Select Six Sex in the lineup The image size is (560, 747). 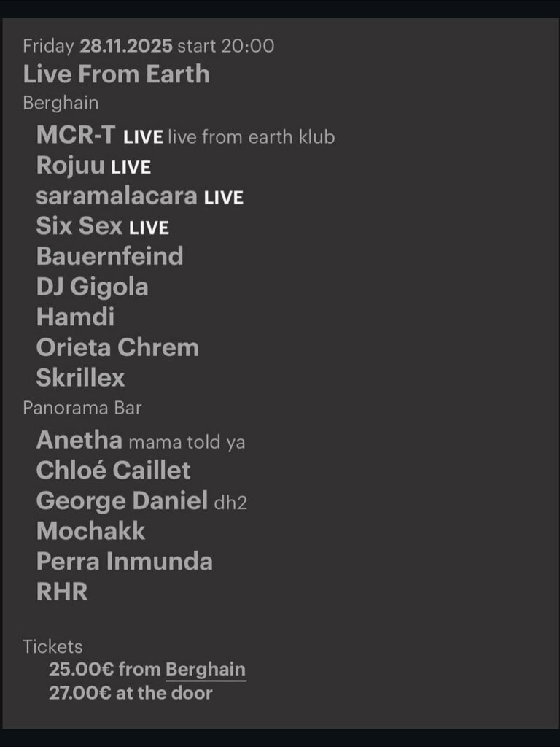(79, 226)
